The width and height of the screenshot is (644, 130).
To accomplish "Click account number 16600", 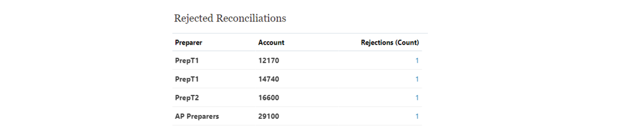I will pos(269,98).
